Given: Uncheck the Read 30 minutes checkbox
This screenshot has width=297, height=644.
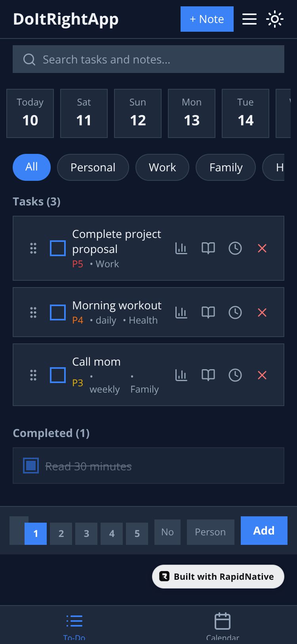Looking at the screenshot, I should tap(31, 466).
